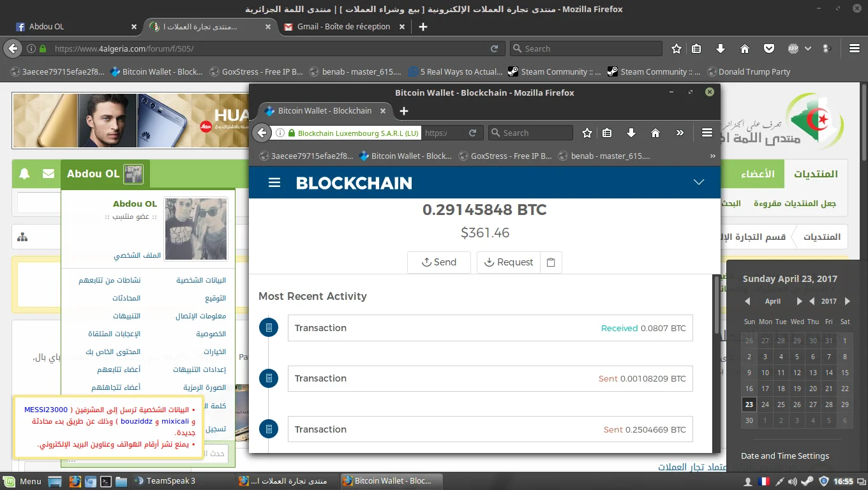Expand the Blockchain header chevron dropdown
Screen dimensions: 868x490
(x=699, y=182)
